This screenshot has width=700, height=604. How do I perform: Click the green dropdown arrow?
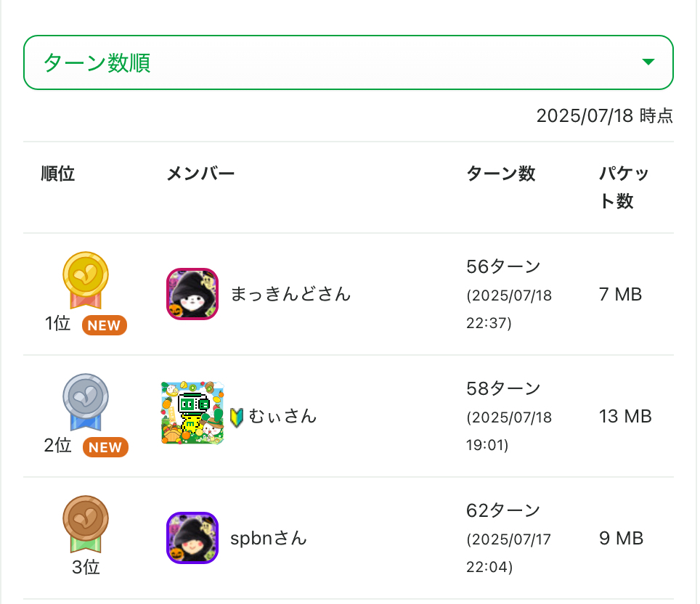(x=648, y=62)
